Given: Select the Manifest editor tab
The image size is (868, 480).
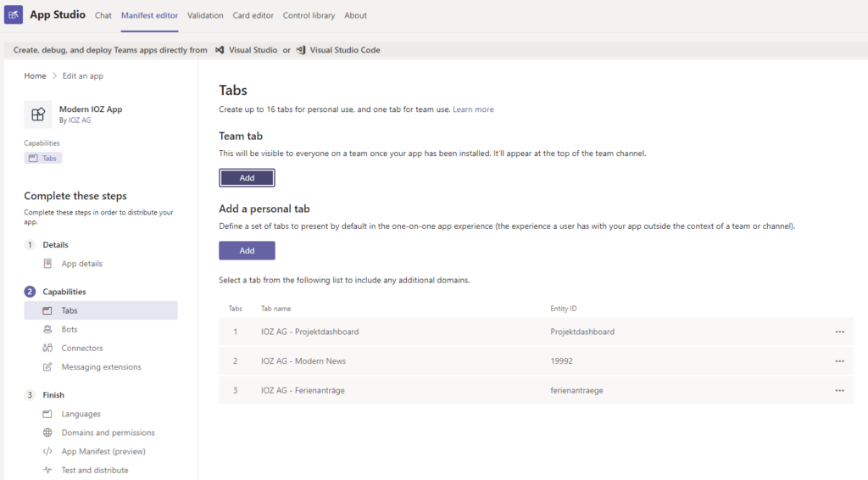Looking at the screenshot, I should tap(149, 15).
